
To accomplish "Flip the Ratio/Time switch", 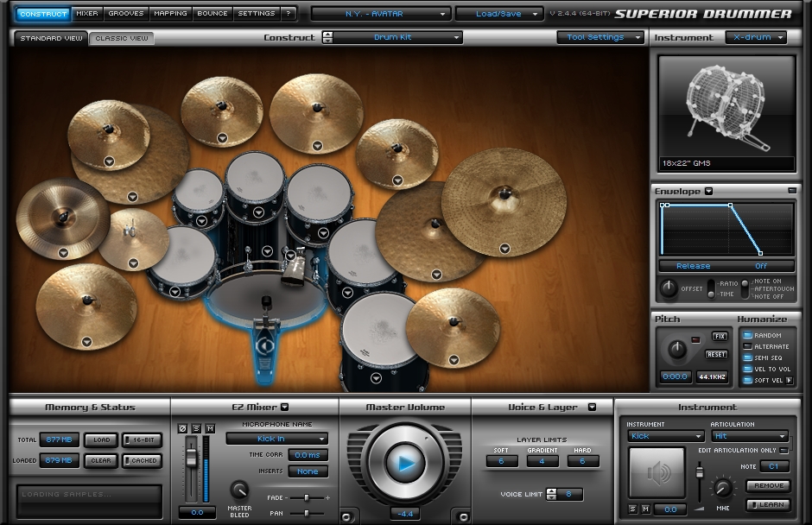I will point(712,288).
